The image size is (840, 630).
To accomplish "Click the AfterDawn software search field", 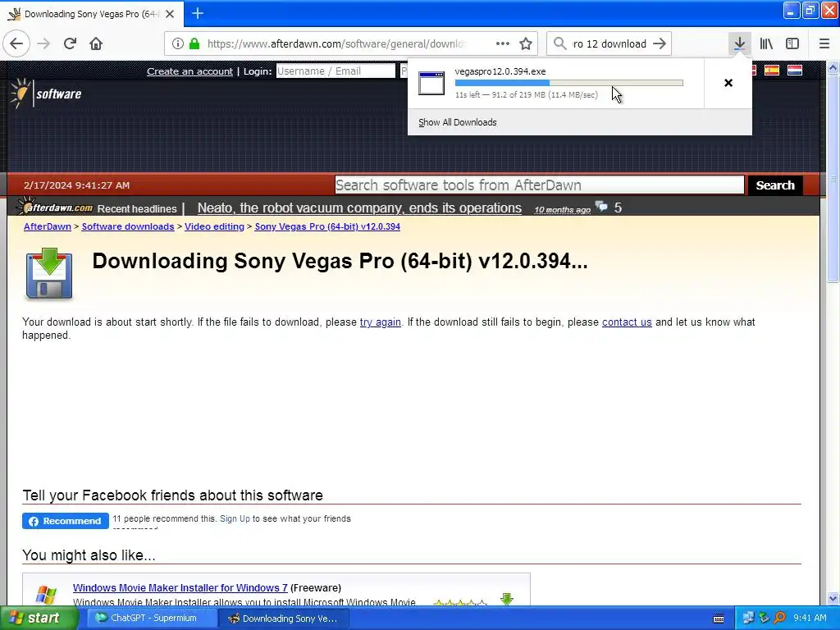I will pos(540,185).
